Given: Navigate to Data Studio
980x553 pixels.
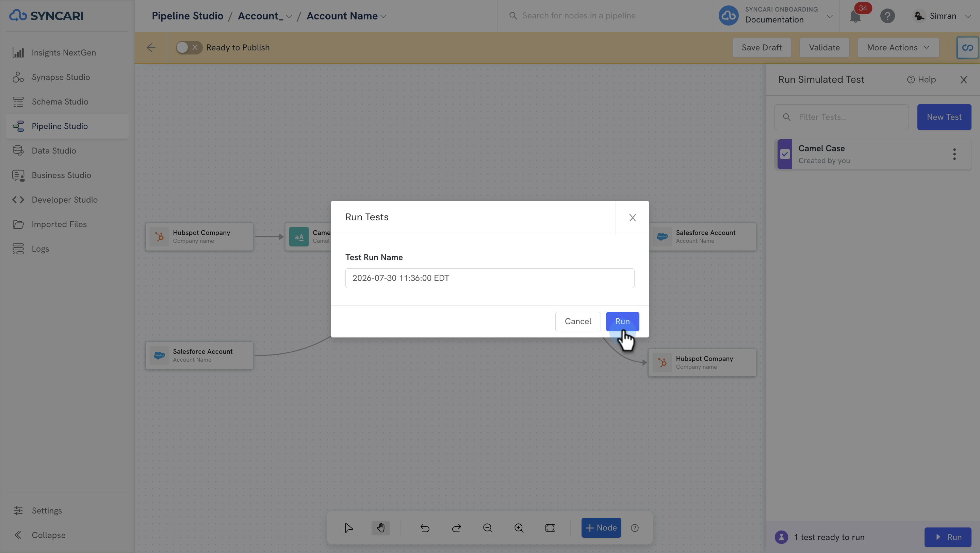Looking at the screenshot, I should tap(67, 151).
